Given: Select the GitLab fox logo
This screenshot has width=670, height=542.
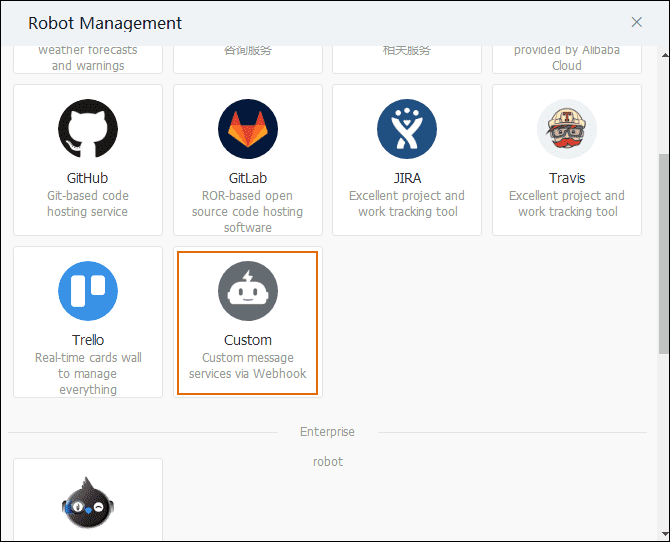Looking at the screenshot, I should [247, 129].
